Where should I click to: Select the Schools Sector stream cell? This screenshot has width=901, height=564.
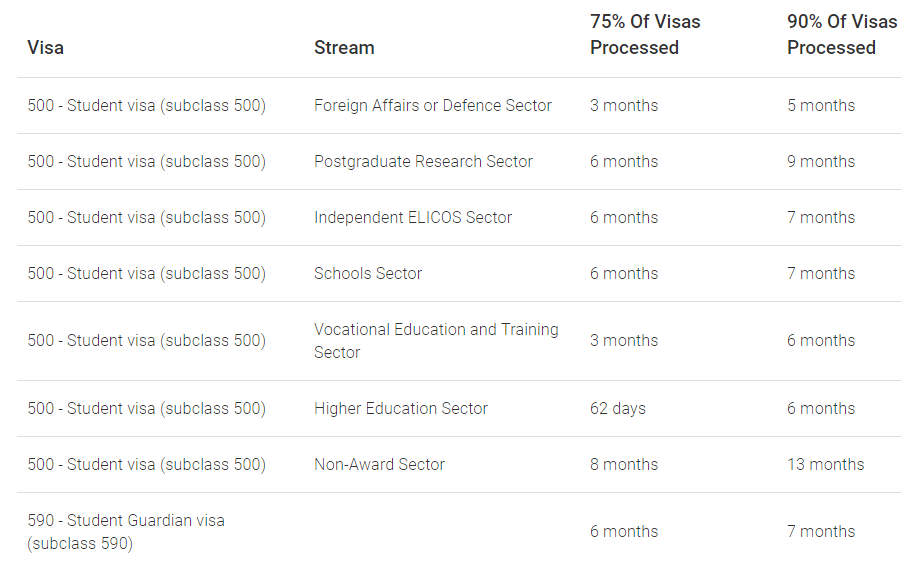click(368, 273)
